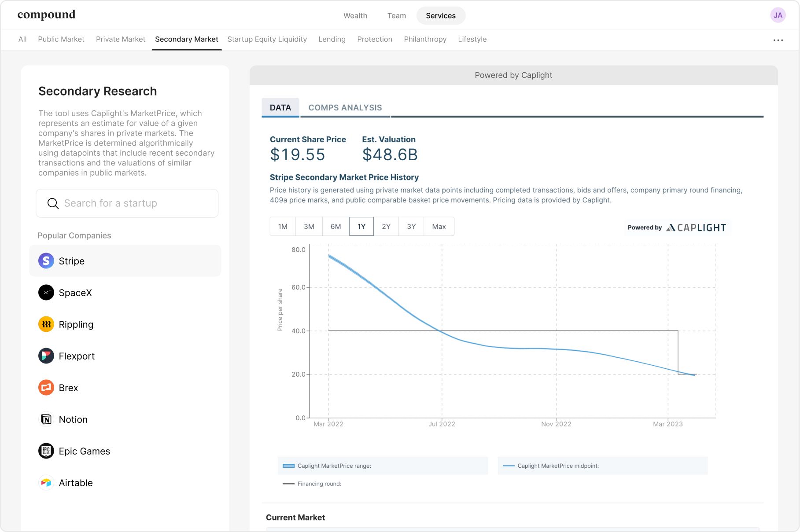Switch chart range to 6M
The image size is (800, 532).
(x=335, y=227)
